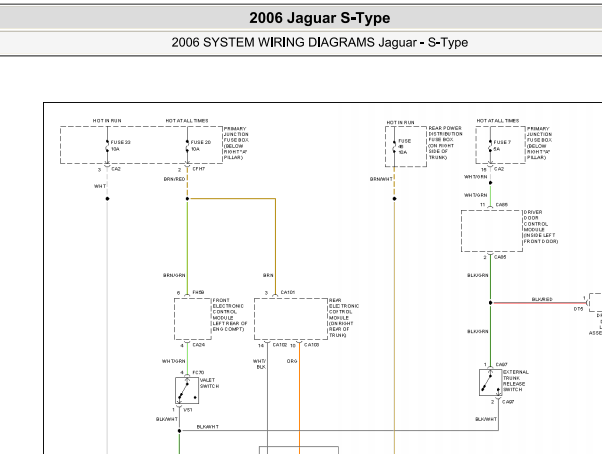Click the 'CA101' connector label

point(288,292)
